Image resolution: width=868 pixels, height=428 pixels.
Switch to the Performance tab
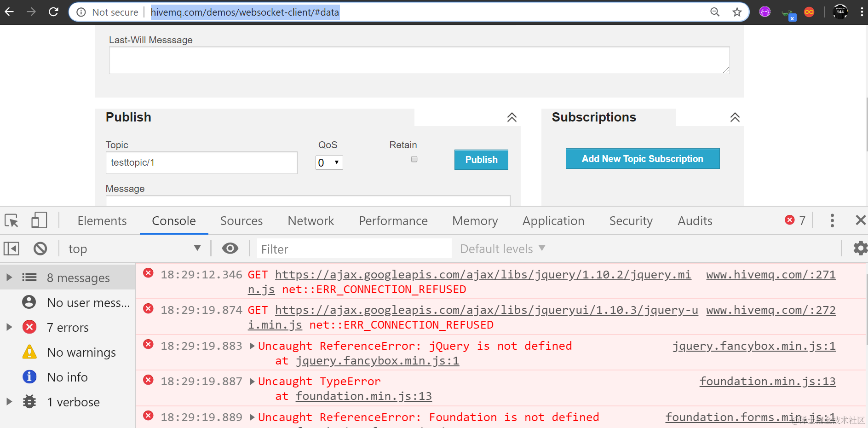(393, 221)
